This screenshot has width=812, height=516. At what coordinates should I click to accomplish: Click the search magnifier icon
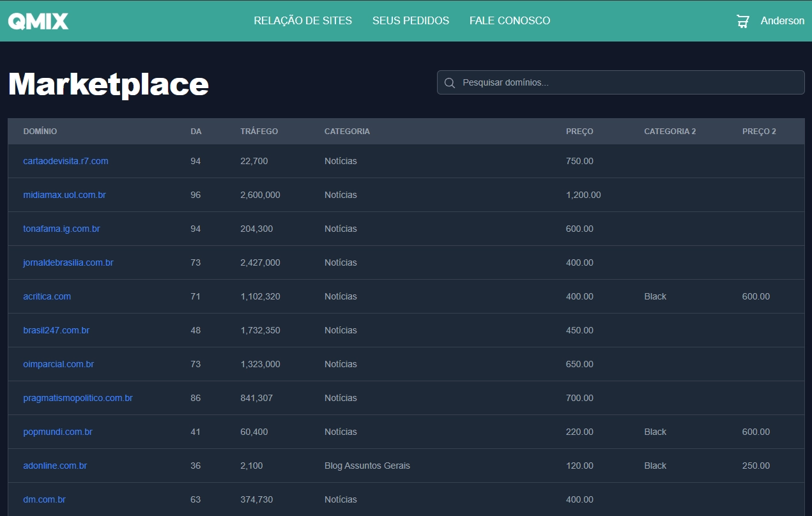coord(450,83)
